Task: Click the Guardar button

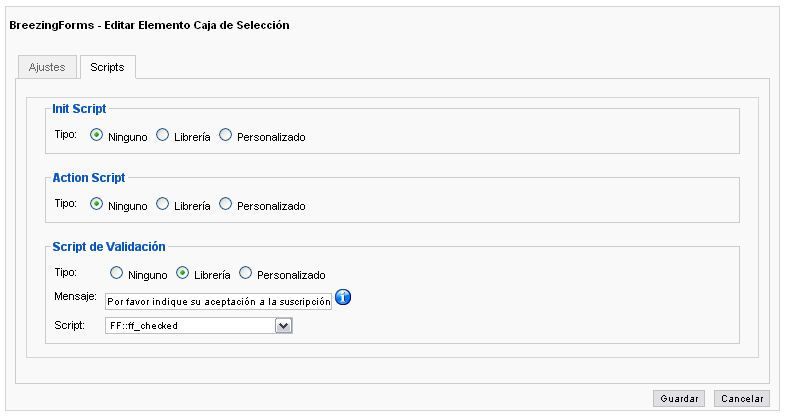Action: tap(679, 398)
